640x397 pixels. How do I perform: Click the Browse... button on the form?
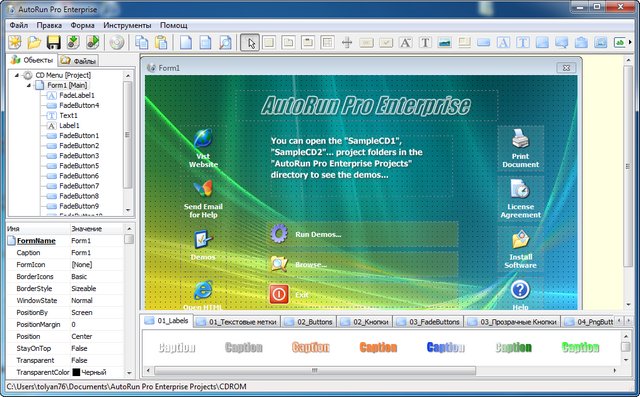tap(363, 264)
